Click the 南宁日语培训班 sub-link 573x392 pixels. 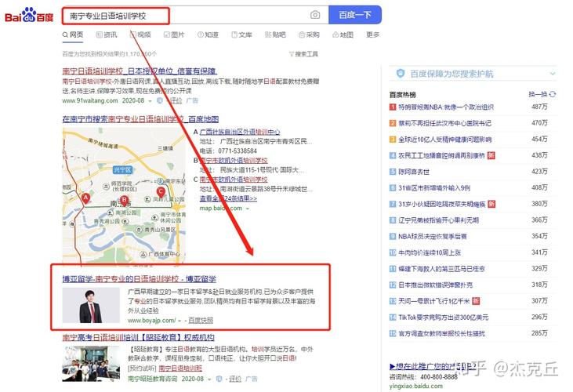[180, 368]
